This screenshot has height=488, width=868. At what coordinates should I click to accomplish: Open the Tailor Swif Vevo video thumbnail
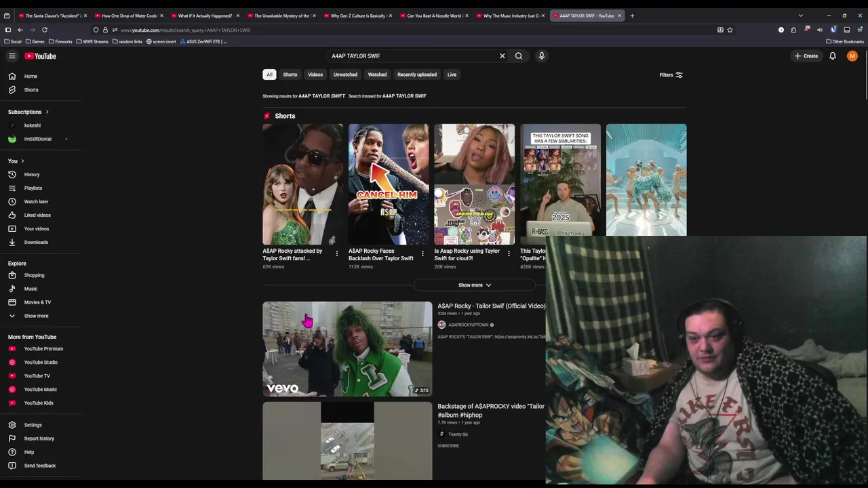(347, 349)
